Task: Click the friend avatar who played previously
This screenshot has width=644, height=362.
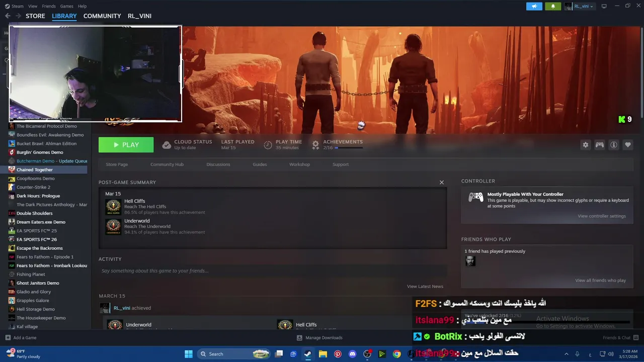Action: pyautogui.click(x=470, y=261)
